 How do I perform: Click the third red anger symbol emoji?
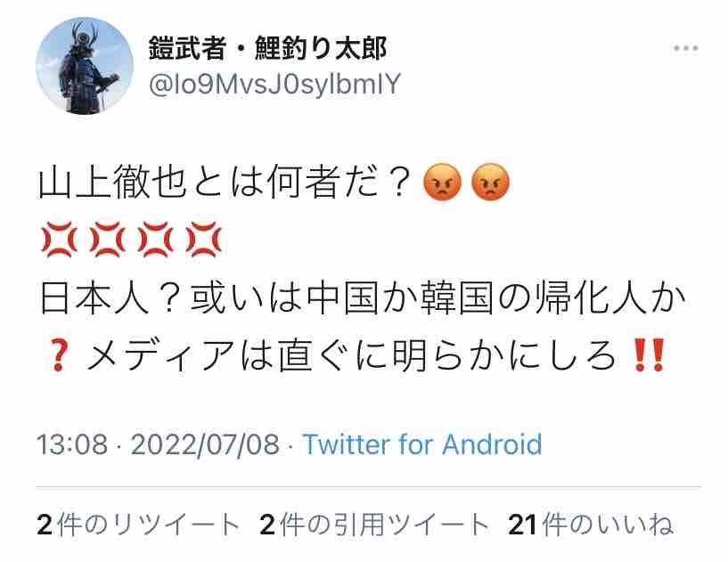pos(156,240)
